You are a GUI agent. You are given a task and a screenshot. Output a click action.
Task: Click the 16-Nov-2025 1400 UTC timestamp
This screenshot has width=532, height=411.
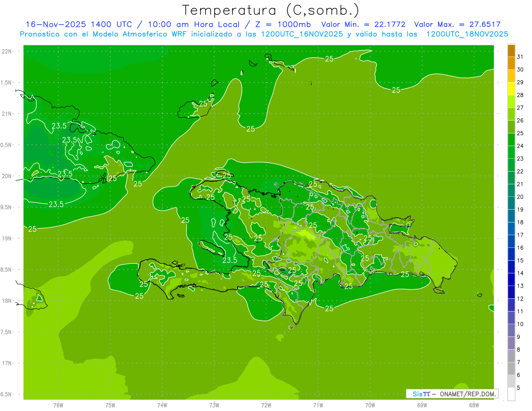click(78, 24)
